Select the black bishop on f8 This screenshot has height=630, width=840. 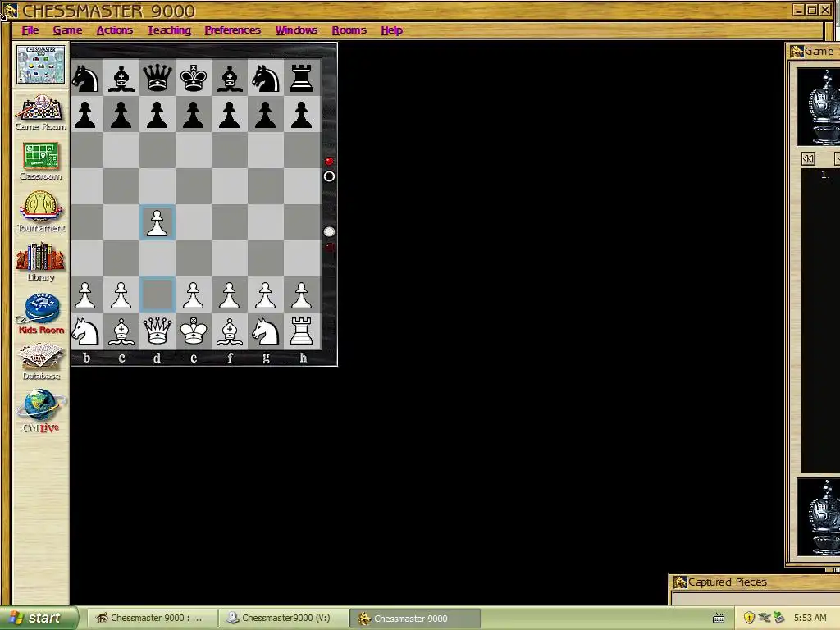230,78
